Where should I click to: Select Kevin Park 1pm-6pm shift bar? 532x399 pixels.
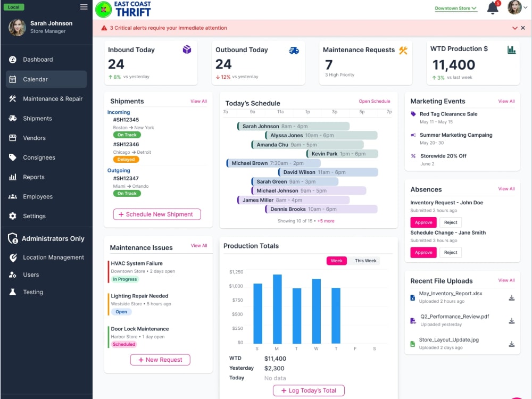click(x=342, y=154)
